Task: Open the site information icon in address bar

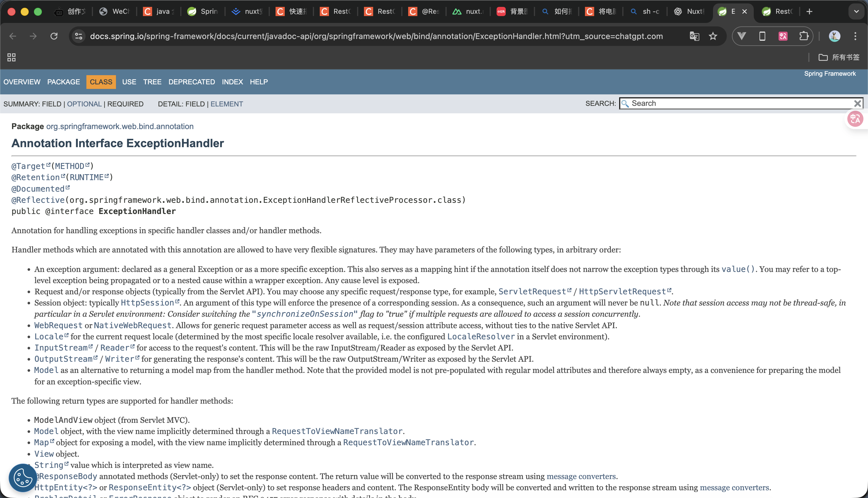Action: pos(79,36)
